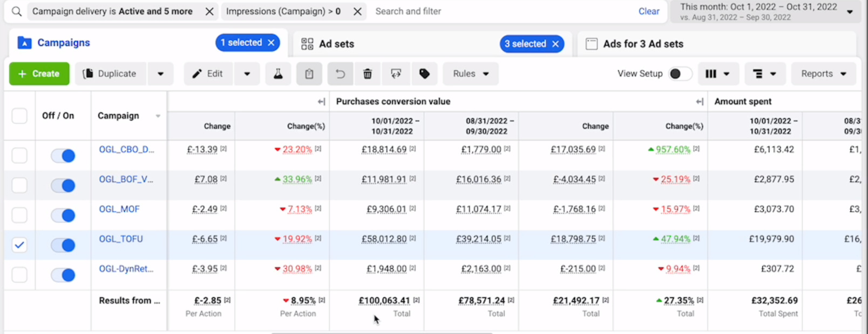Clear all filters with Clear link
The image size is (868, 334).
pos(649,11)
